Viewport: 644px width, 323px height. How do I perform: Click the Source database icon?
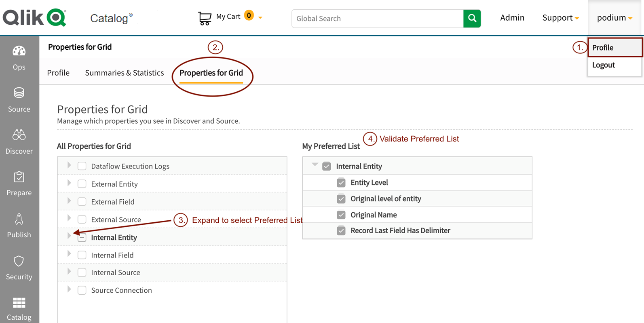[19, 93]
